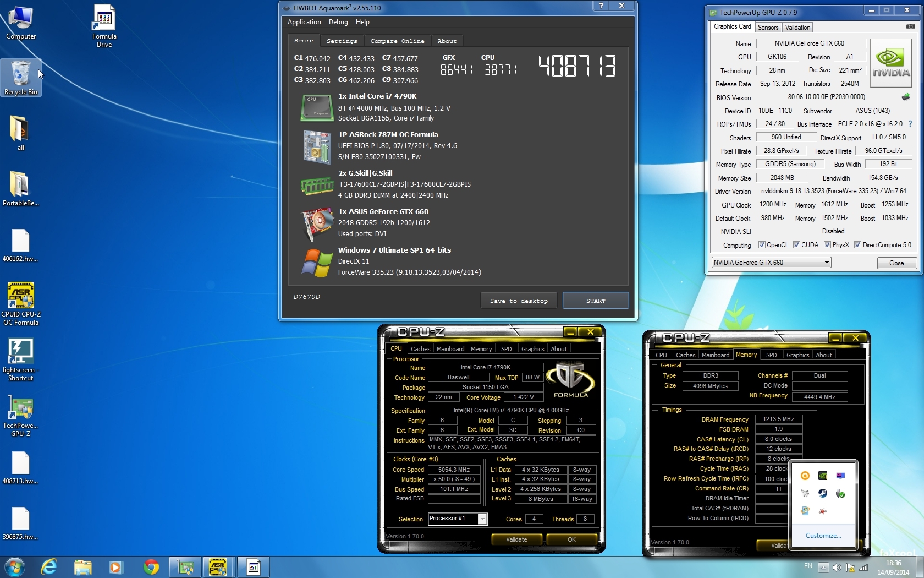Click Save to desktop button

(519, 301)
